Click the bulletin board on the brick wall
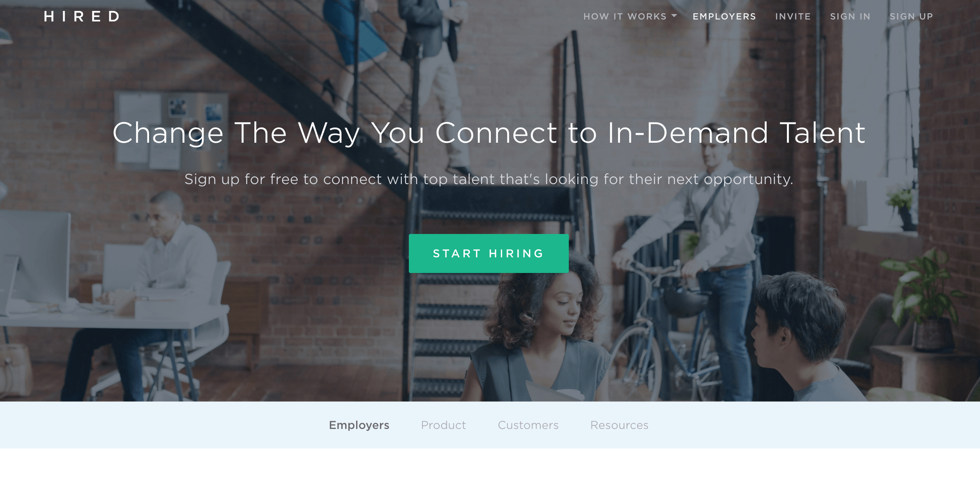The image size is (980, 489). click(172, 131)
